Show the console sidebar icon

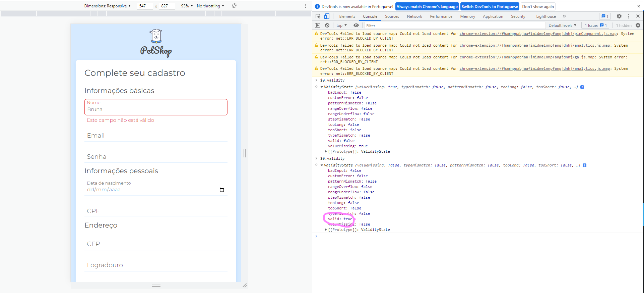coord(318,25)
